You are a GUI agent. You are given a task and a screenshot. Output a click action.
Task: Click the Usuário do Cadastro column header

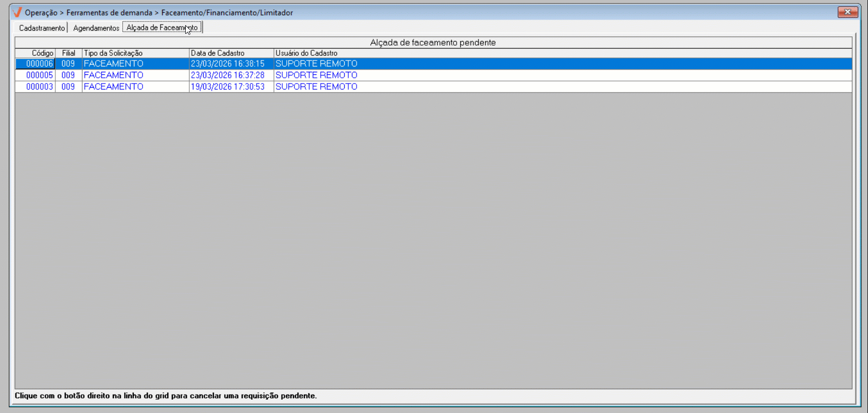pos(563,53)
